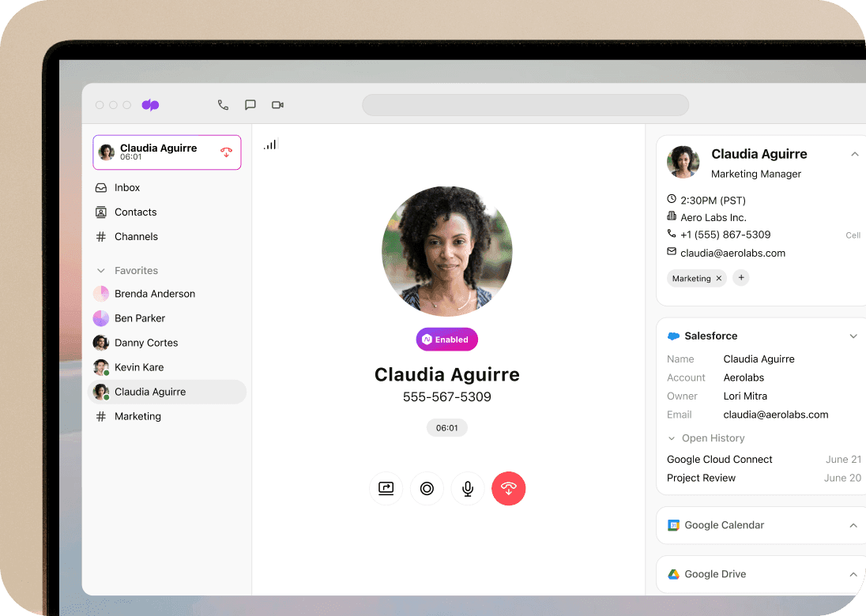The height and width of the screenshot is (616, 866).
Task: Expand the Salesforce panel chevron
Action: point(853,336)
